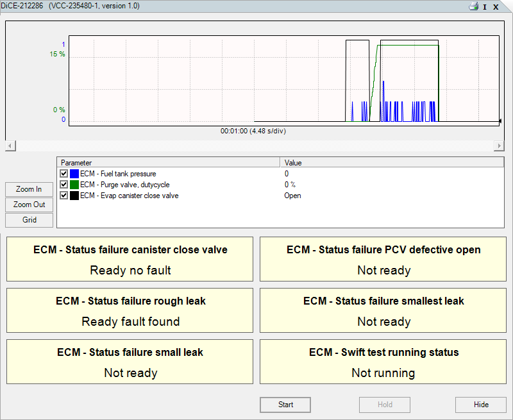513x420 pixels.
Task: Disable the Evap canister close valve checkbox
Action: click(x=63, y=196)
